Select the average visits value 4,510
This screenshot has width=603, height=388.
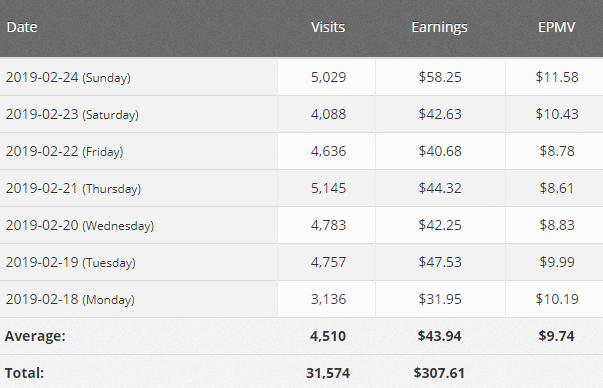328,336
